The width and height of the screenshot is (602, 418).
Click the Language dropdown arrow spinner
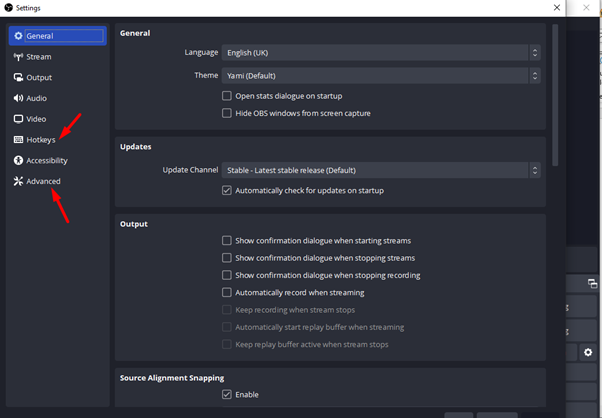tap(535, 53)
